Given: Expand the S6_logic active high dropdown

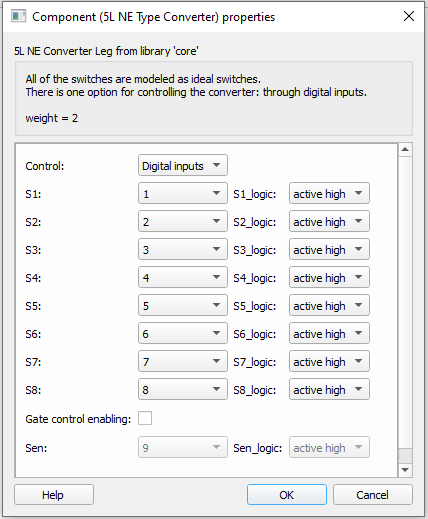Looking at the screenshot, I should point(329,333).
